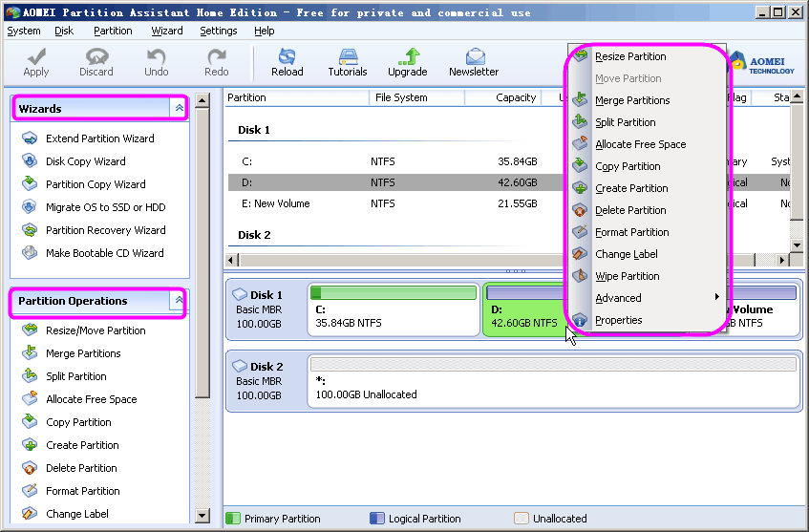Viewport: 809px width, 532px height.
Task: Click sidebar Merge Partitions icon
Action: [x=30, y=353]
